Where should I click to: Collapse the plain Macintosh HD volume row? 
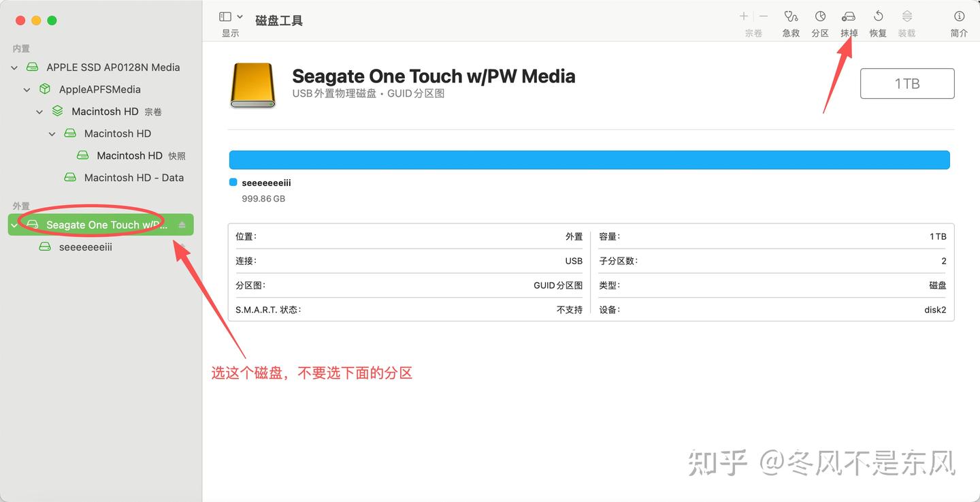(52, 134)
